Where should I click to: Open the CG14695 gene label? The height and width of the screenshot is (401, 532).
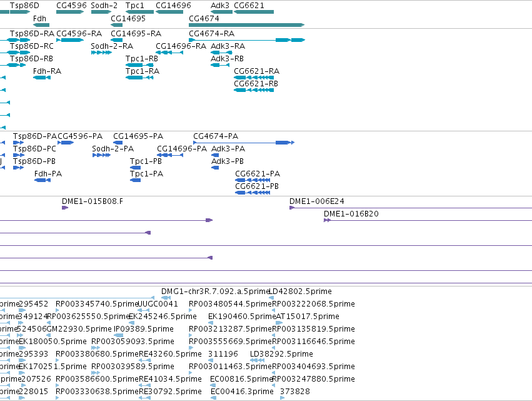[128, 19]
